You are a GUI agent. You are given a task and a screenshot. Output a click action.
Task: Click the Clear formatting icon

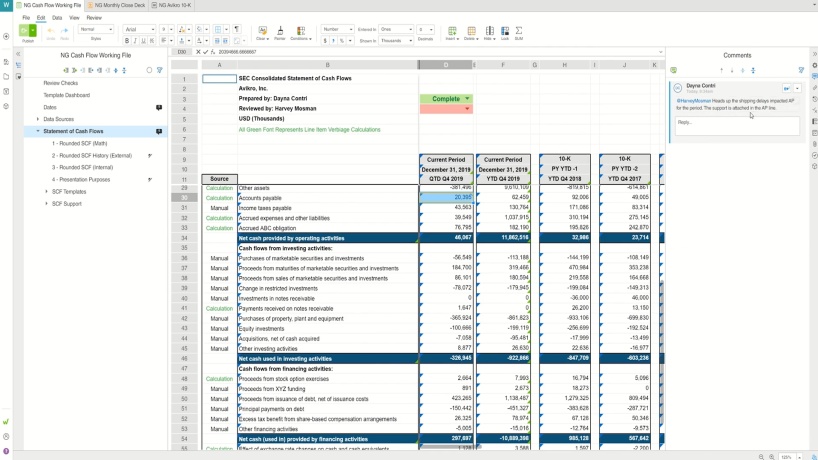pyautogui.click(x=262, y=31)
